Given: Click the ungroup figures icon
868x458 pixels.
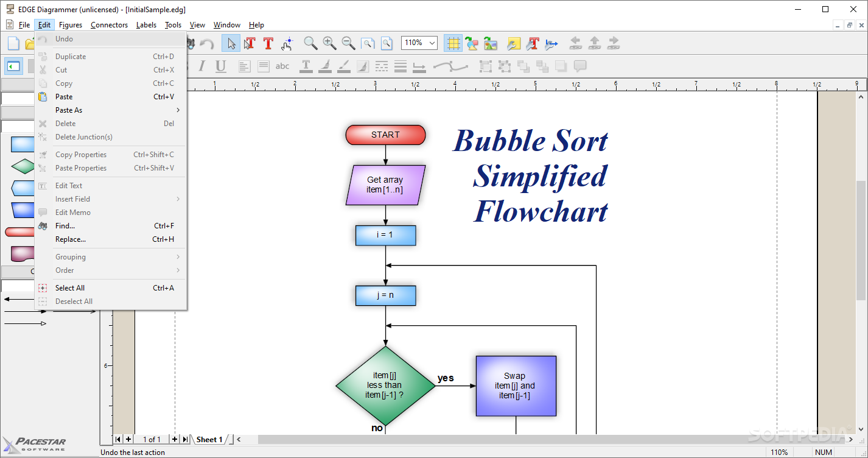Looking at the screenshot, I should [x=504, y=66].
